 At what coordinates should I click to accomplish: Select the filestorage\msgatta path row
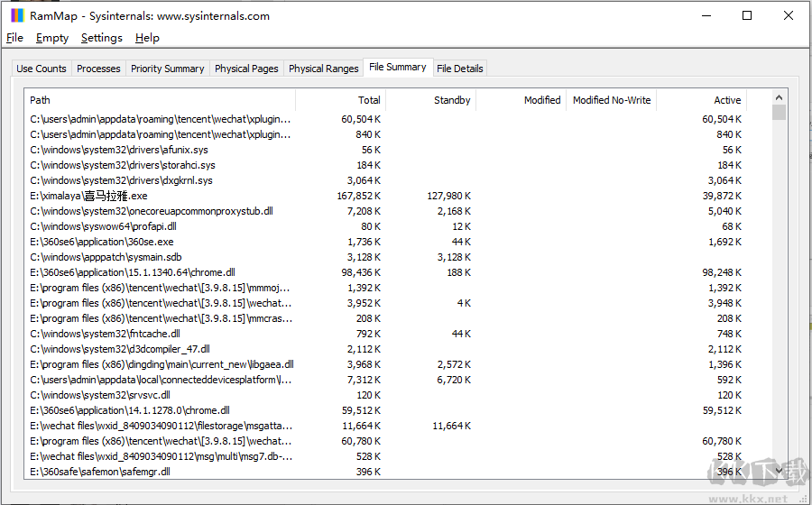386,426
